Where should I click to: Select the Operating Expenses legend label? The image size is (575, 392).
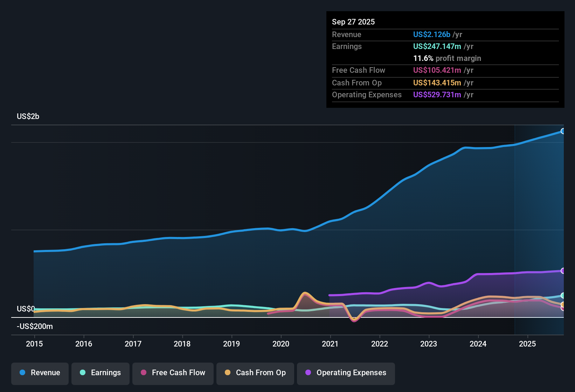click(351, 373)
